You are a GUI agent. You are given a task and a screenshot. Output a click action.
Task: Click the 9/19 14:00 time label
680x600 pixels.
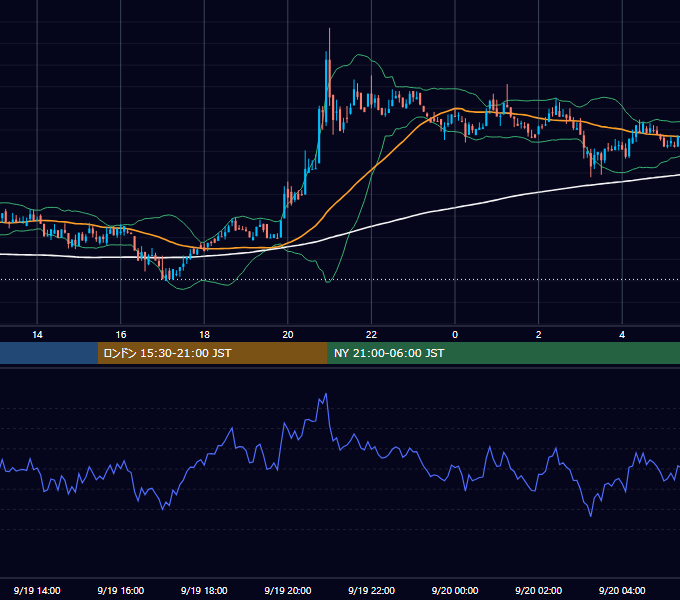tap(37, 590)
